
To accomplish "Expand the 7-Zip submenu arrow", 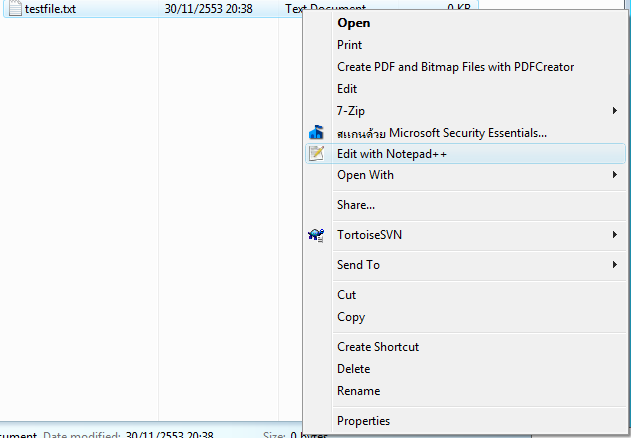I will [x=614, y=110].
